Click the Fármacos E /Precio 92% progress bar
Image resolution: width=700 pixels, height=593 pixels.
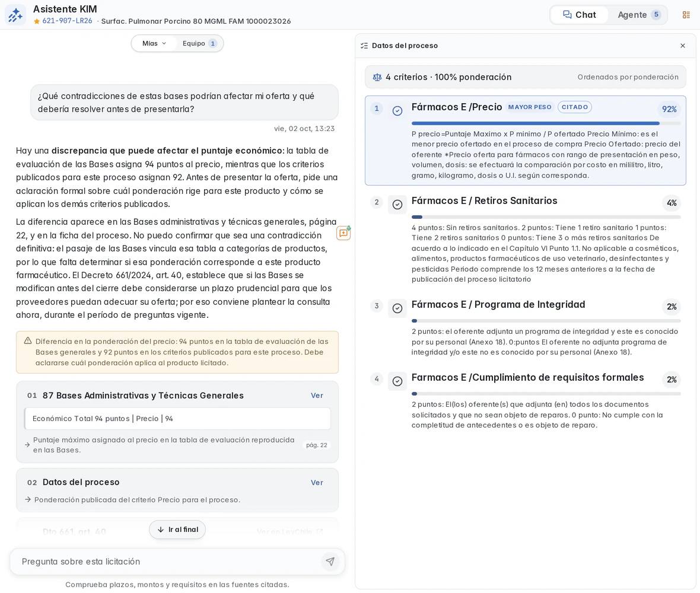546,123
